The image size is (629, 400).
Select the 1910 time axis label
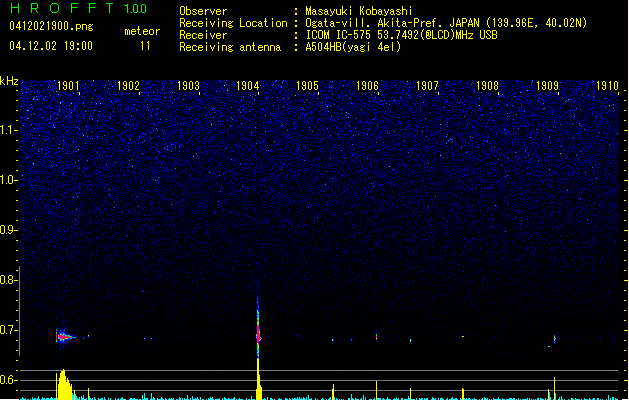tap(607, 87)
